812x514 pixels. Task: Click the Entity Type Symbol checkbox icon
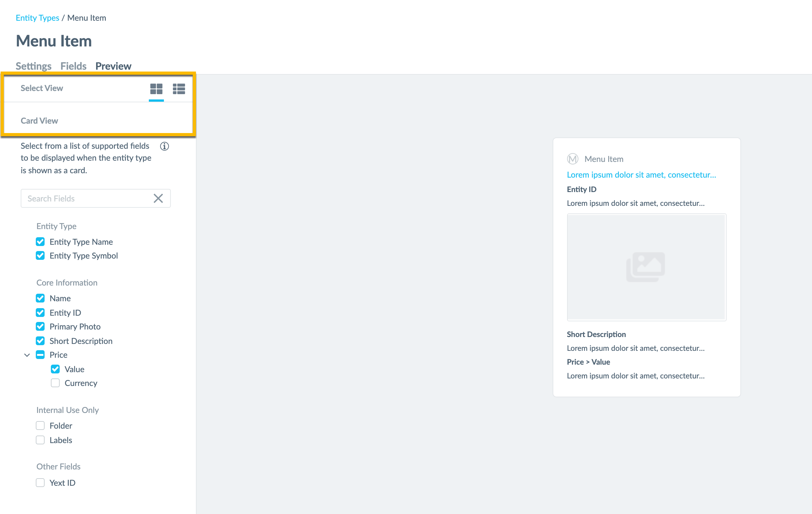click(40, 255)
